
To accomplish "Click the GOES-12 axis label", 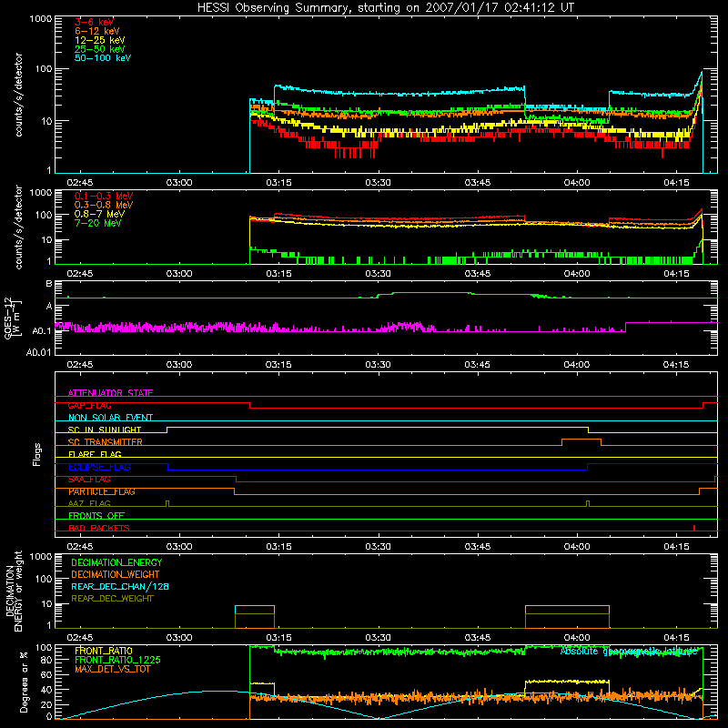I will tap(12, 318).
